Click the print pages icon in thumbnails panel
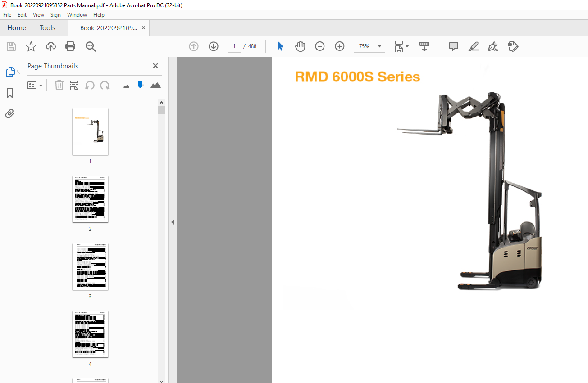This screenshot has width=588, height=383. (74, 85)
